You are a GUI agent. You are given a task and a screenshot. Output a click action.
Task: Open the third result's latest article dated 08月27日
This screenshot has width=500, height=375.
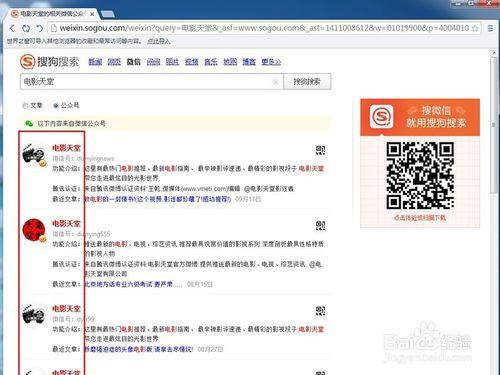[139, 349]
